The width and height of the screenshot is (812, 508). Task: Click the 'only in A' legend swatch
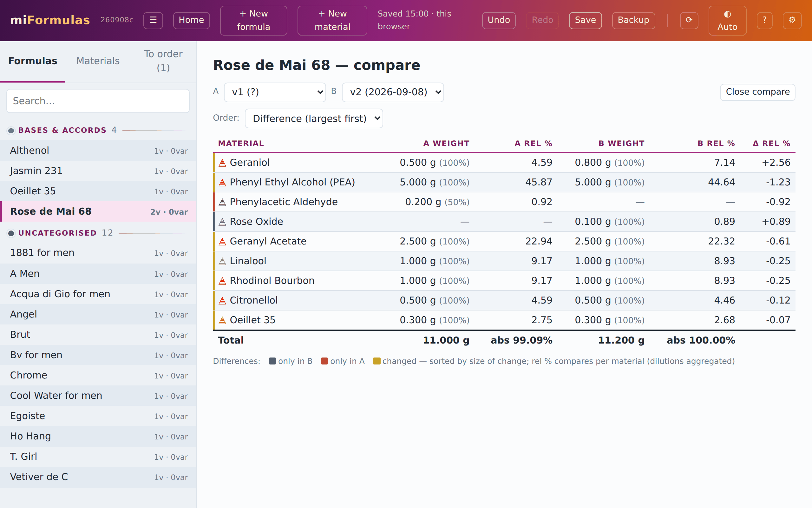point(324,361)
